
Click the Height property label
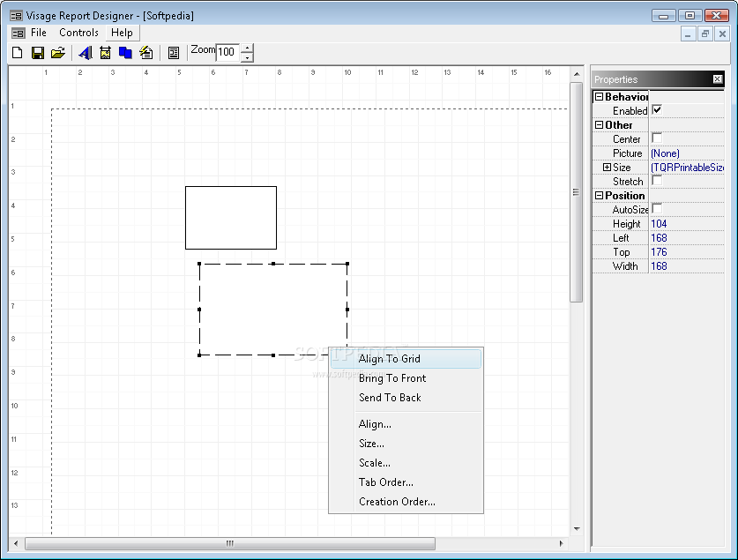(626, 224)
